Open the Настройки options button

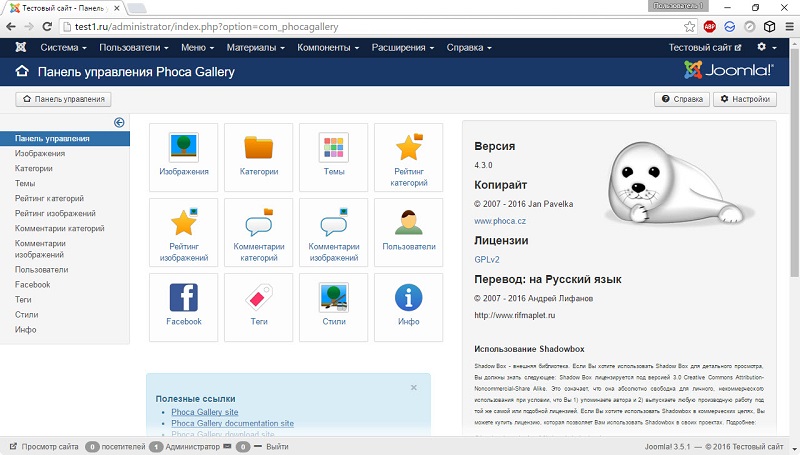[745, 99]
